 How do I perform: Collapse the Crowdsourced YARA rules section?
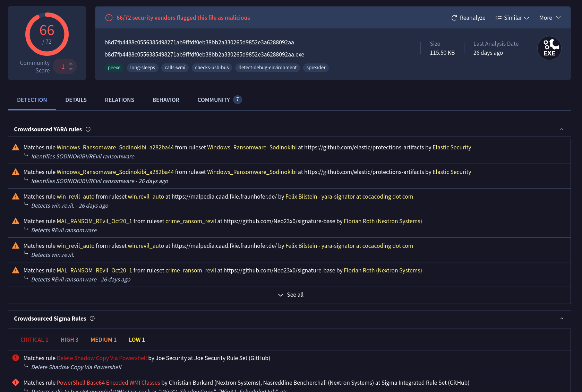(x=562, y=129)
